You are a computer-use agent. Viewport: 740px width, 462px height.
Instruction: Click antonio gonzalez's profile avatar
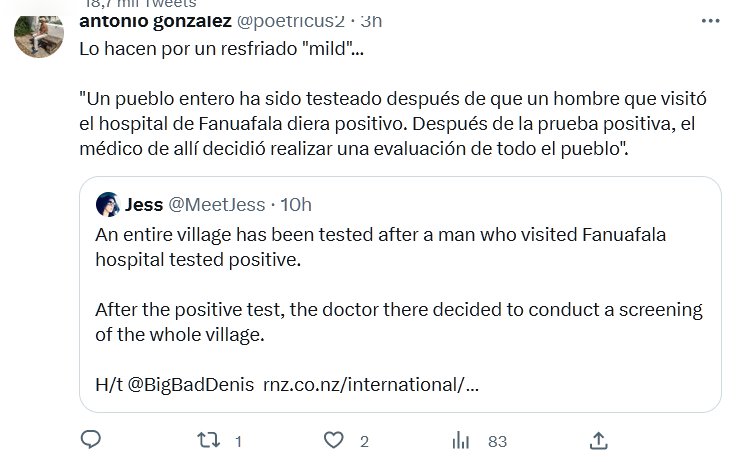(40, 38)
